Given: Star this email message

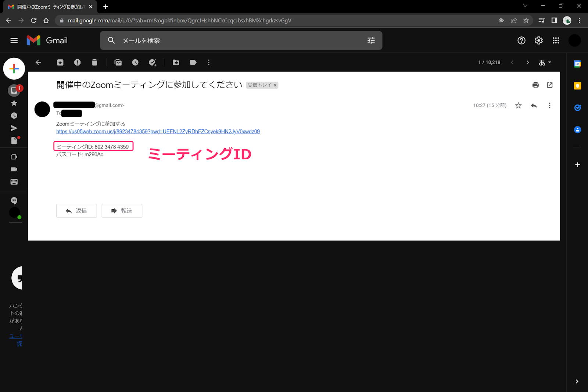Looking at the screenshot, I should (x=518, y=106).
